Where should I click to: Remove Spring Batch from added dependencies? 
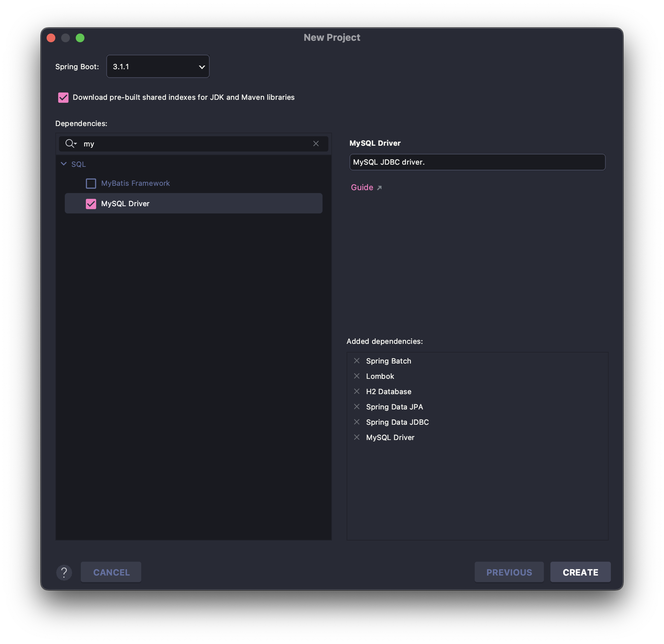pyautogui.click(x=357, y=361)
